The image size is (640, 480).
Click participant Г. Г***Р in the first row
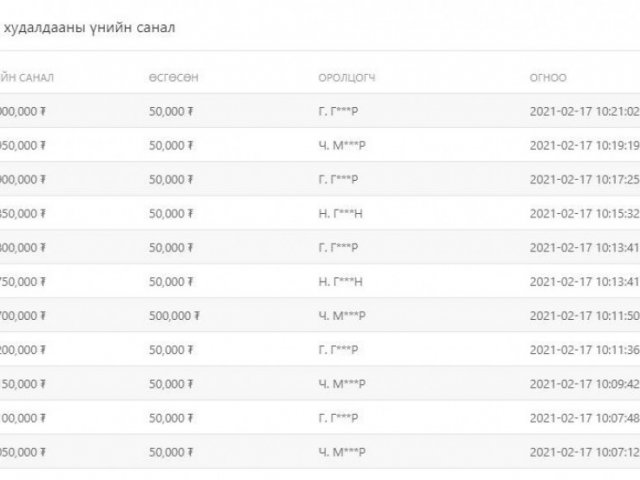click(338, 111)
